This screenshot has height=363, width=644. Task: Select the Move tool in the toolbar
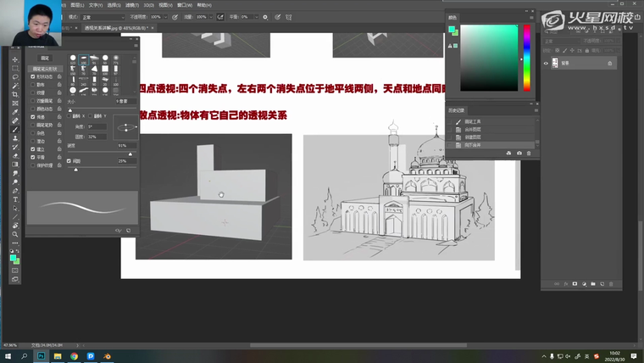pos(15,59)
